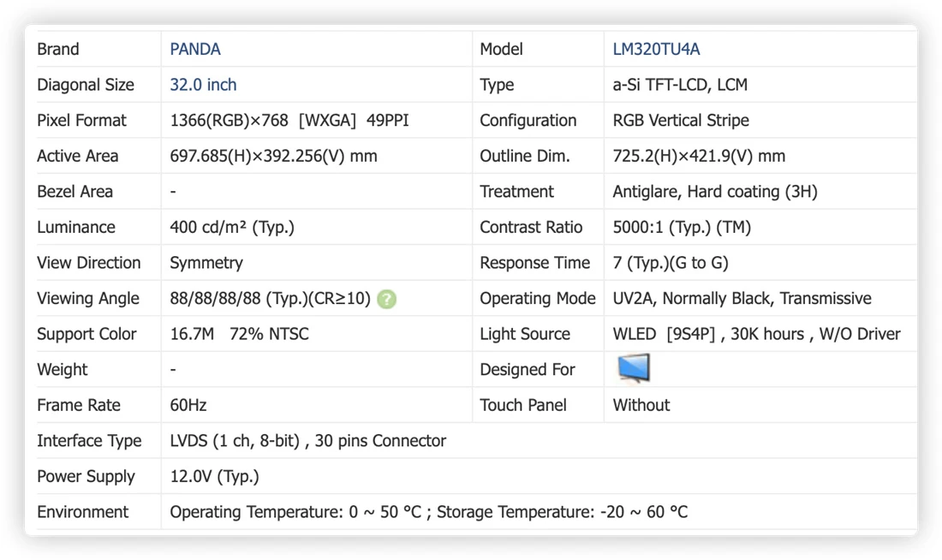Click the 7 (Typ.)(G to G) response value
This screenshot has height=560, width=942.
[x=671, y=263]
